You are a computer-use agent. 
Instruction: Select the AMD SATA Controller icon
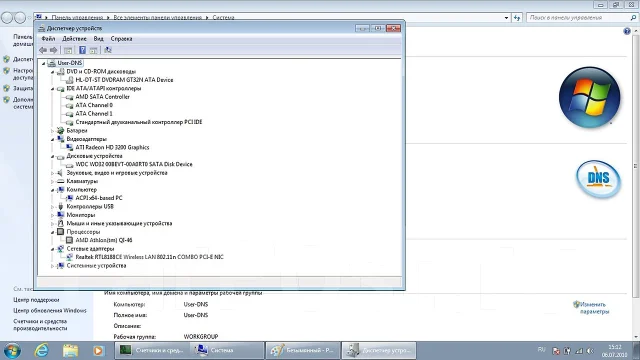tap(70, 97)
